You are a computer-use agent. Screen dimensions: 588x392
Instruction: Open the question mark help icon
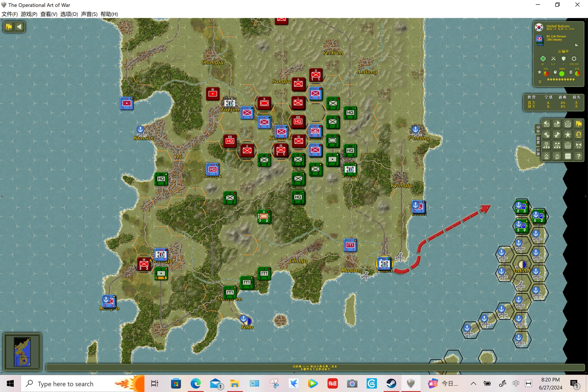(579, 156)
